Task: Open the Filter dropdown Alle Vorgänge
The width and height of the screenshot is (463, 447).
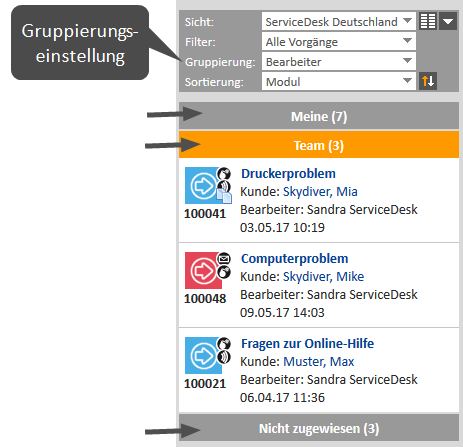Action: (x=339, y=42)
